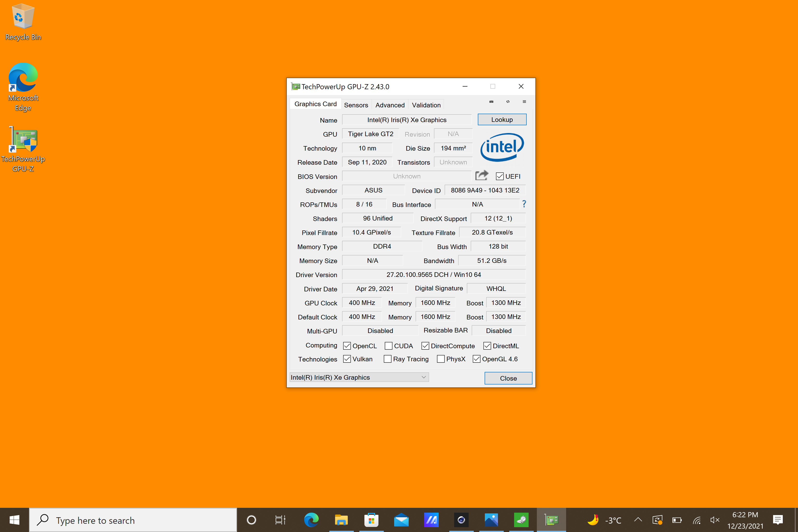Open Microsoft Edge from the taskbar
This screenshot has width=798, height=532.
pos(311,520)
